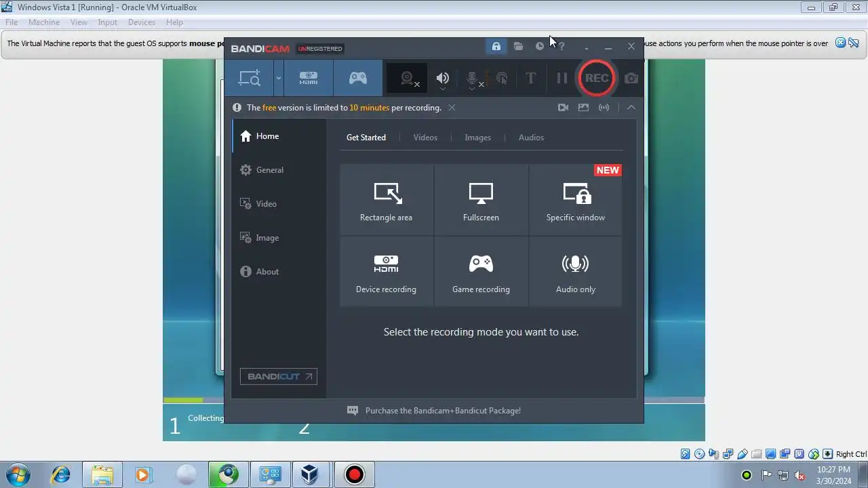The height and width of the screenshot is (488, 868).
Task: Open VirtualBox Machine menu
Action: tap(44, 22)
